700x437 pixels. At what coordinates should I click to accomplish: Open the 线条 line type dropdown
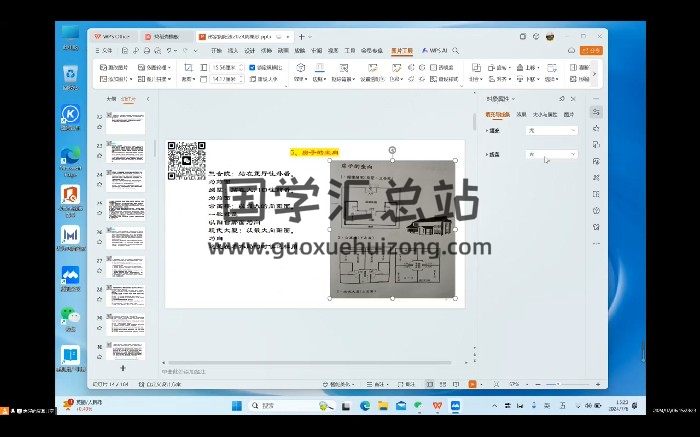point(551,155)
